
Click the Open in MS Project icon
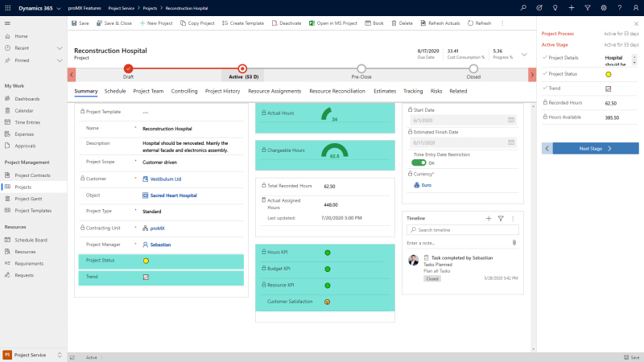tap(311, 23)
